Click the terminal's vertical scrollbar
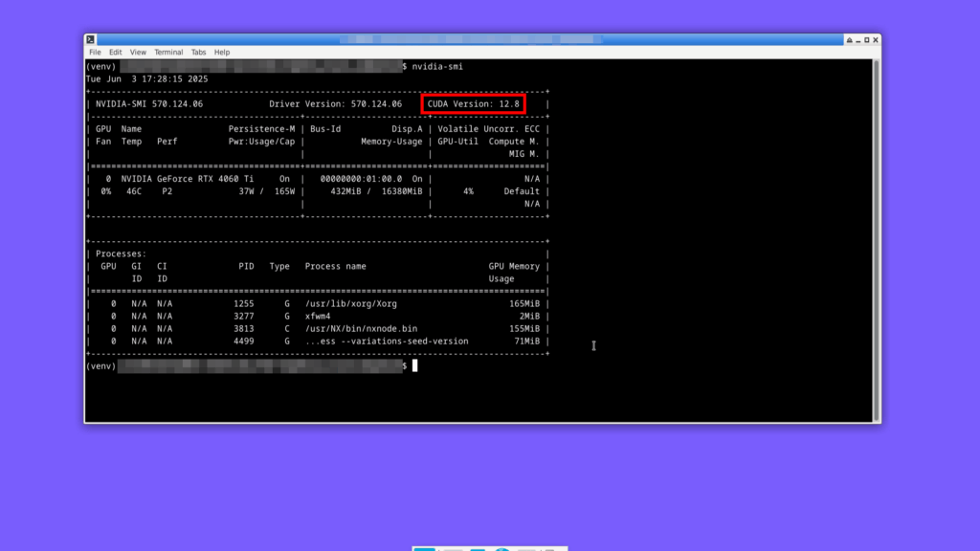 876,239
